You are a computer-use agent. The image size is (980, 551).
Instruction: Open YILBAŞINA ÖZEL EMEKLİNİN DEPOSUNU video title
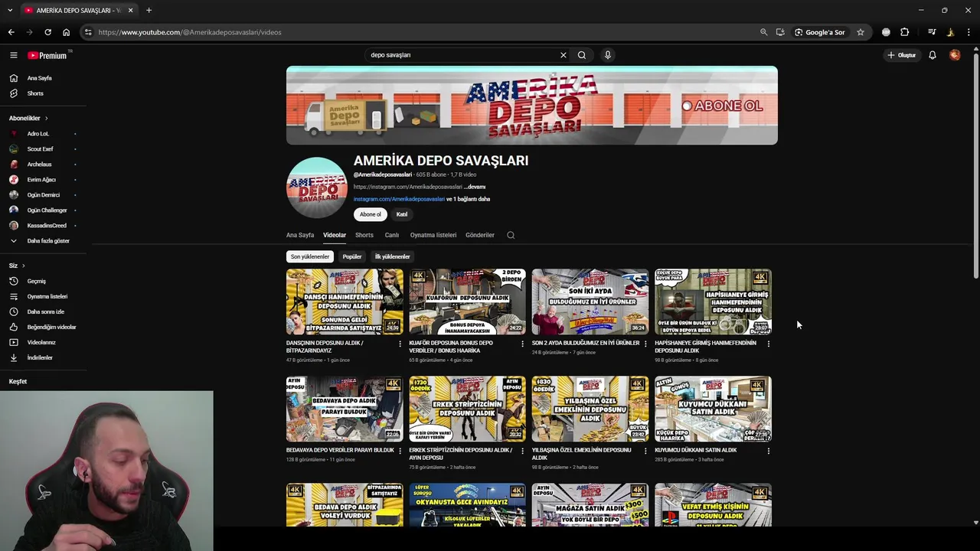(x=582, y=454)
